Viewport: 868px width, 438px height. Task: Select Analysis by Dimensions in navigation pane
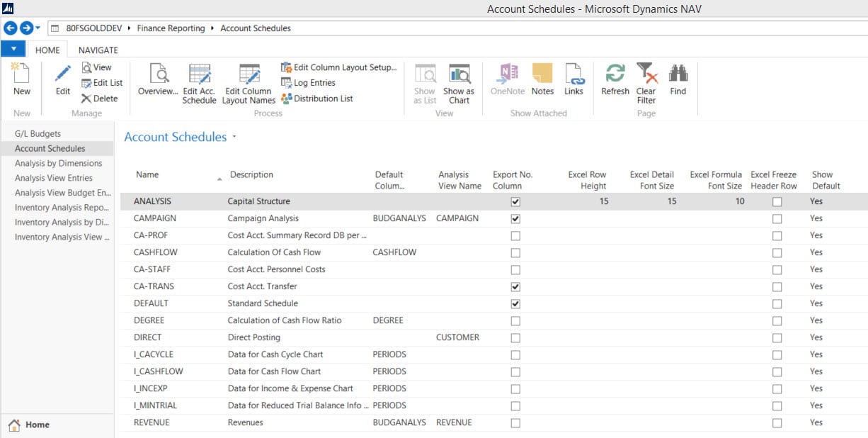pos(58,163)
